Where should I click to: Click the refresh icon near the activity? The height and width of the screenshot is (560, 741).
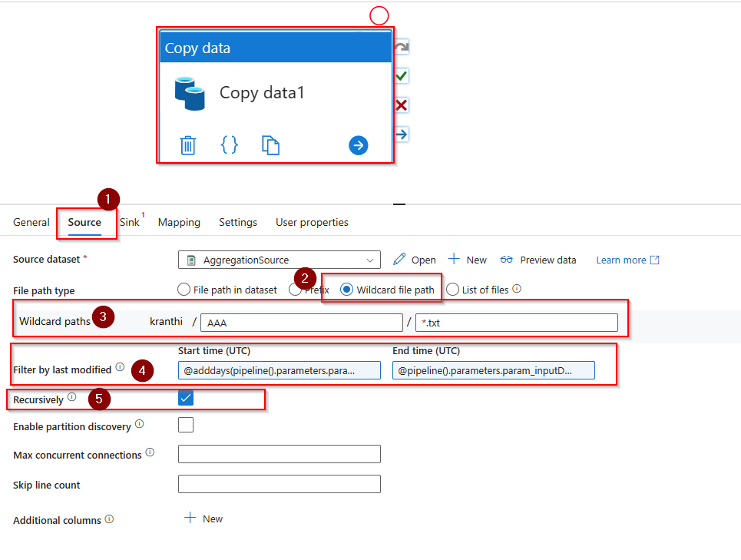(x=400, y=46)
